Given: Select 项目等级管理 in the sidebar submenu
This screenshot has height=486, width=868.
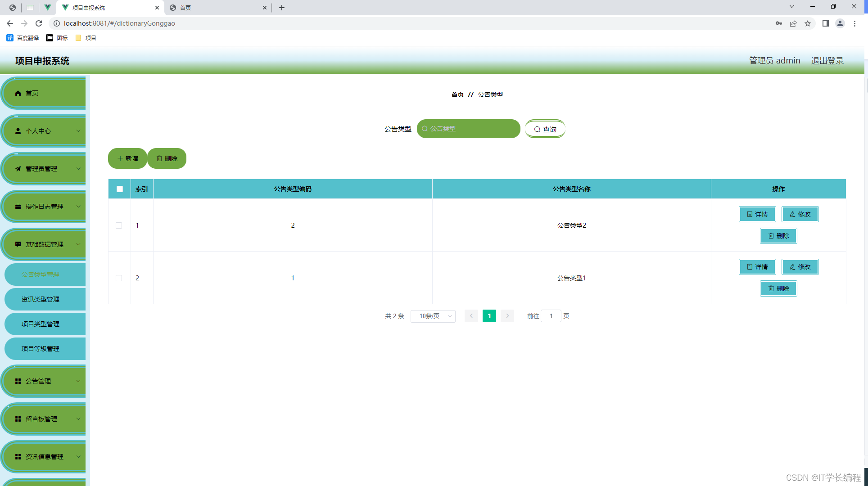Looking at the screenshot, I should [45, 349].
